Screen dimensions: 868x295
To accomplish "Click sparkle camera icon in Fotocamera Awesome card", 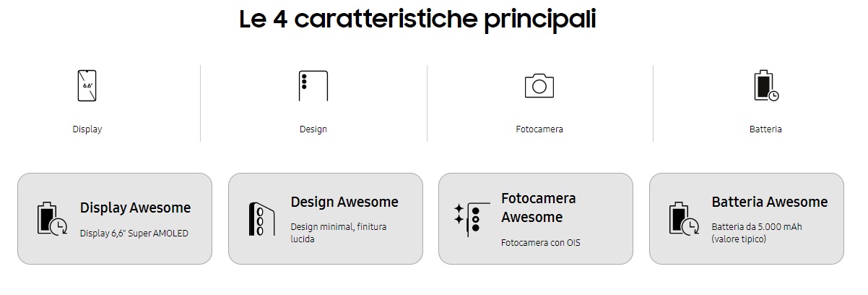I will pyautogui.click(x=467, y=218).
